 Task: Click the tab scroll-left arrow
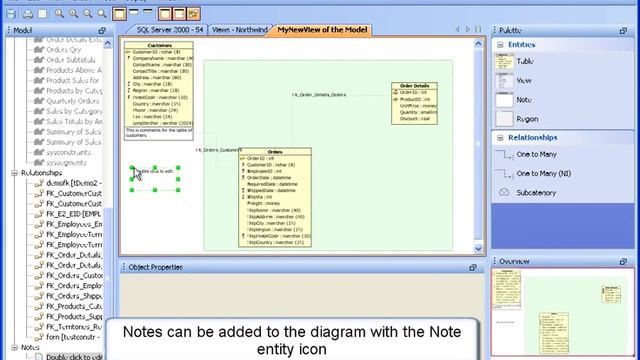(x=457, y=29)
